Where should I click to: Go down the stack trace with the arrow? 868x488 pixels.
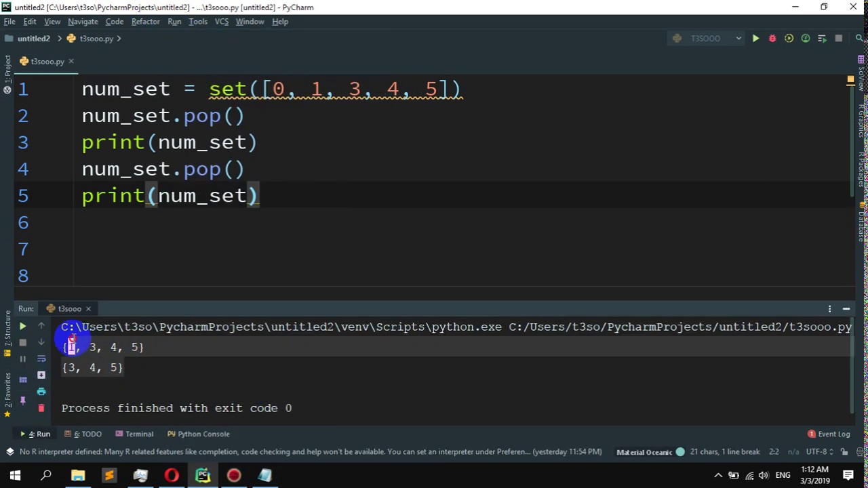(x=41, y=342)
